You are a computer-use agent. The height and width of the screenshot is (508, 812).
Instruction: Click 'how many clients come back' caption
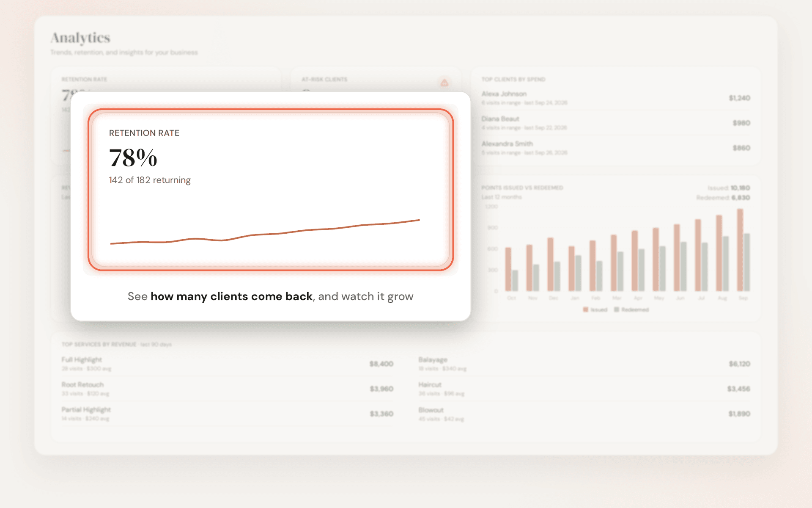(x=231, y=296)
